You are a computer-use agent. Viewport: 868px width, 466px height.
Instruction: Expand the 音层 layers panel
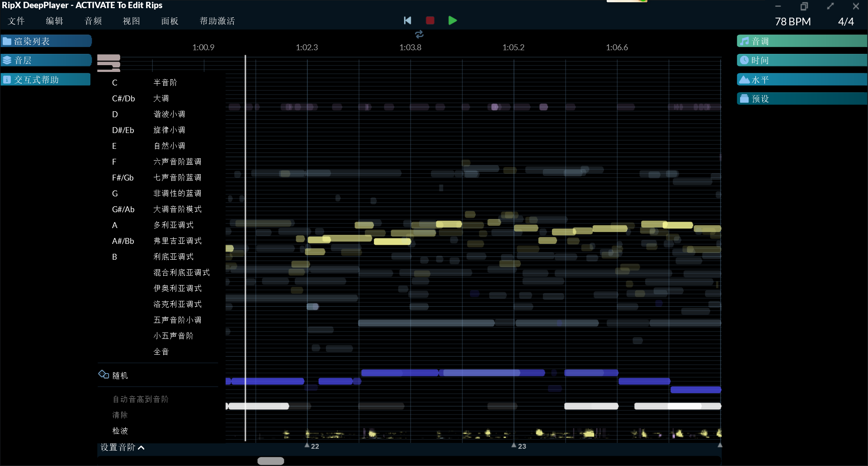(46, 60)
